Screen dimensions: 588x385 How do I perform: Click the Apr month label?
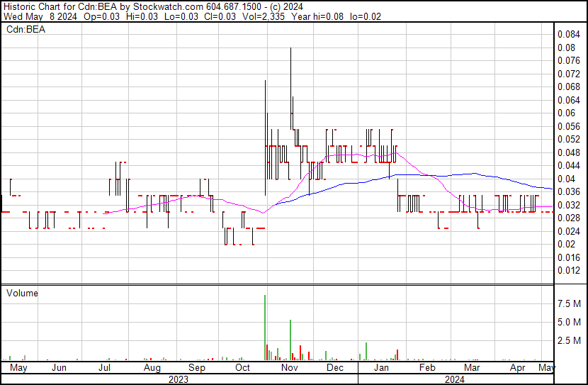pyautogui.click(x=517, y=368)
